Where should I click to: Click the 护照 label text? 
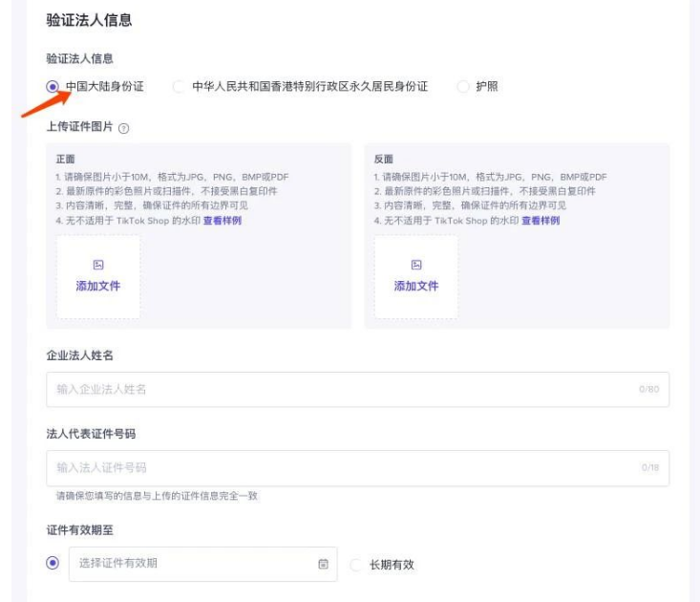coord(487,87)
